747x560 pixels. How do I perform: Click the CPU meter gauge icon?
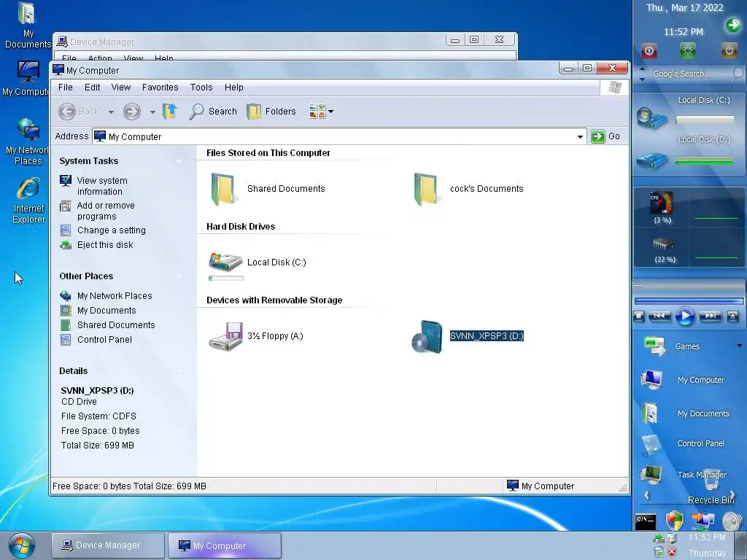coord(662,203)
